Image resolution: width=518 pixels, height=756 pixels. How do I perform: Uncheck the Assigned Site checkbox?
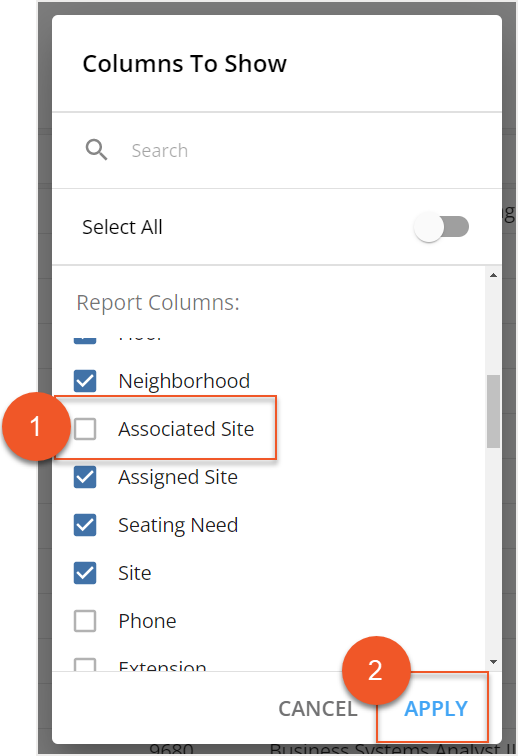point(85,477)
